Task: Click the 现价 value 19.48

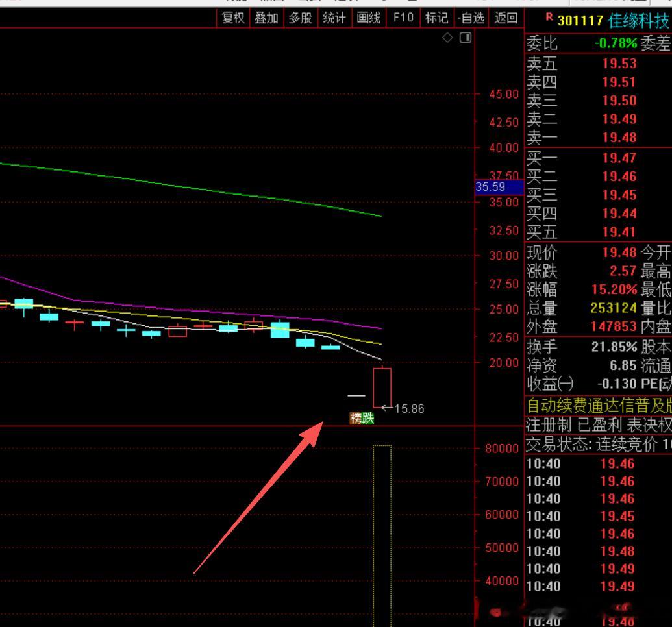Action: pyautogui.click(x=619, y=252)
